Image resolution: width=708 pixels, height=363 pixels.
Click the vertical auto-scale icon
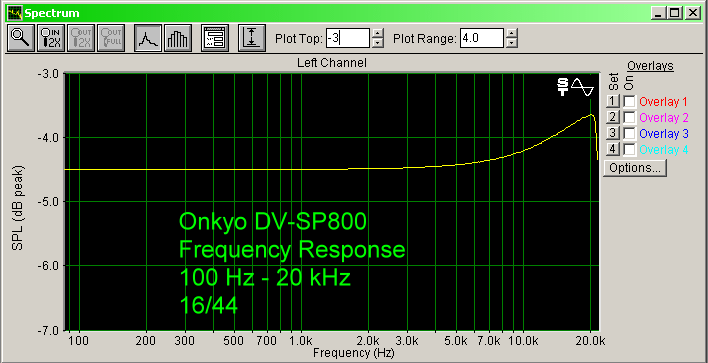[x=252, y=38]
